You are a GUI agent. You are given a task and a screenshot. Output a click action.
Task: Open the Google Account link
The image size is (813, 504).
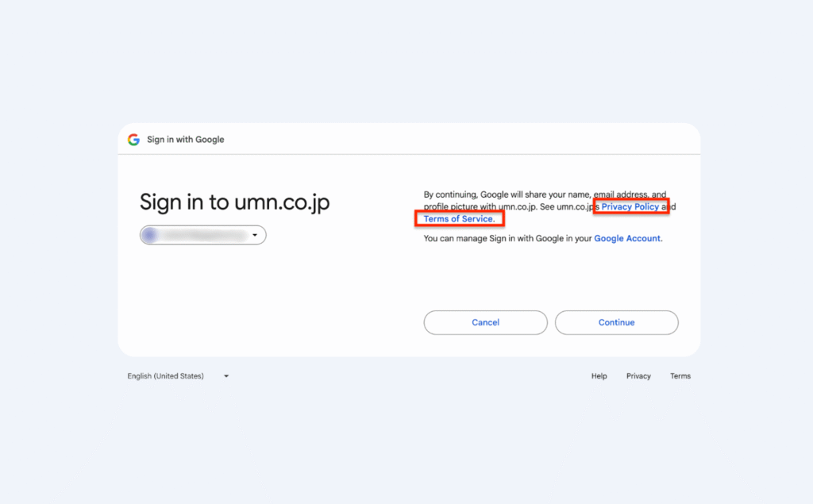click(x=627, y=239)
